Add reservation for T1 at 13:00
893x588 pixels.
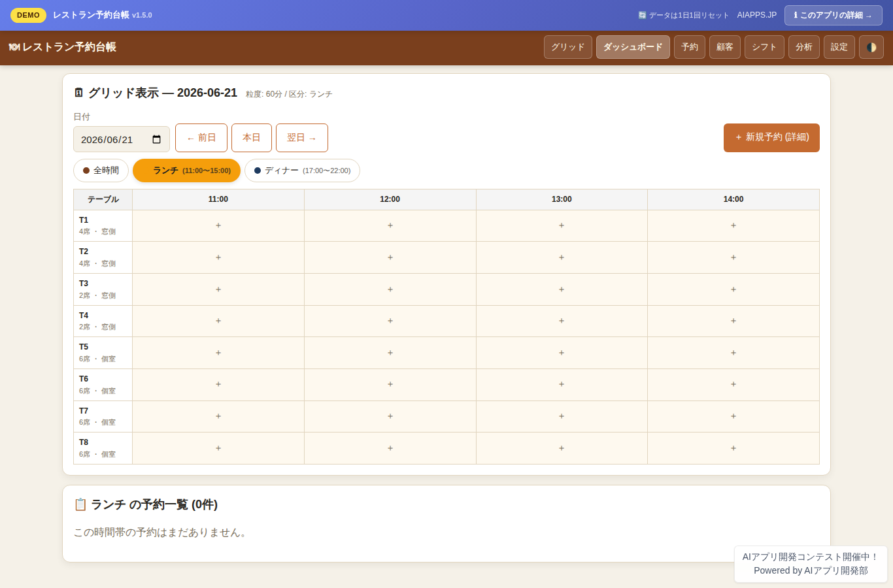click(x=562, y=225)
